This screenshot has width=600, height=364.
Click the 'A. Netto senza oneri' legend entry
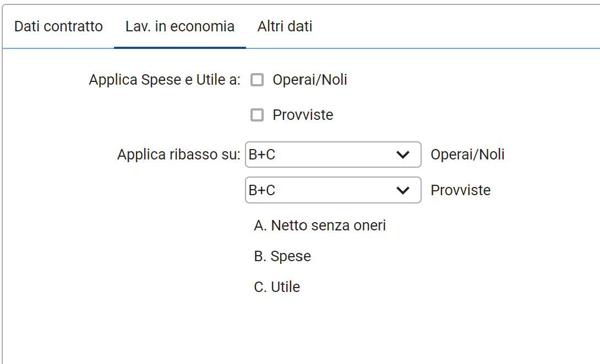pos(320,225)
